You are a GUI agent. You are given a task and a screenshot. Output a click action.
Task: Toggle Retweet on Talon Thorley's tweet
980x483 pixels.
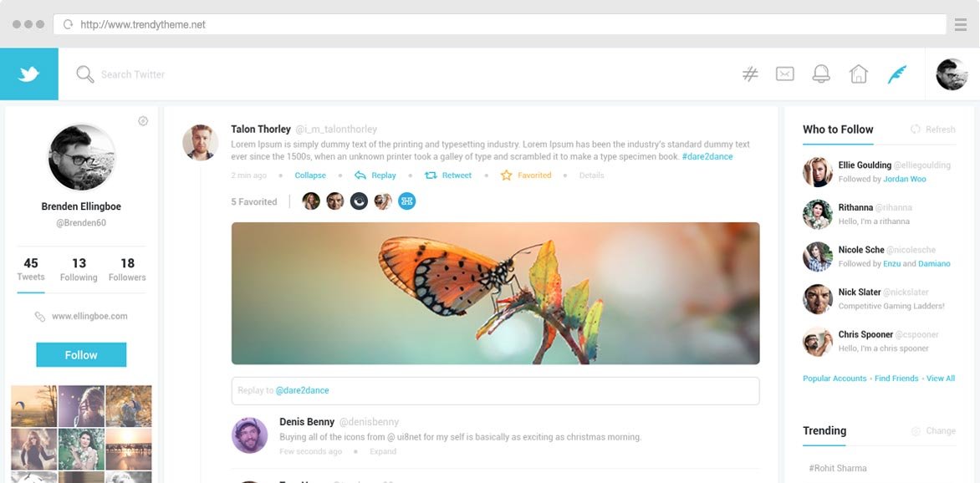448,175
